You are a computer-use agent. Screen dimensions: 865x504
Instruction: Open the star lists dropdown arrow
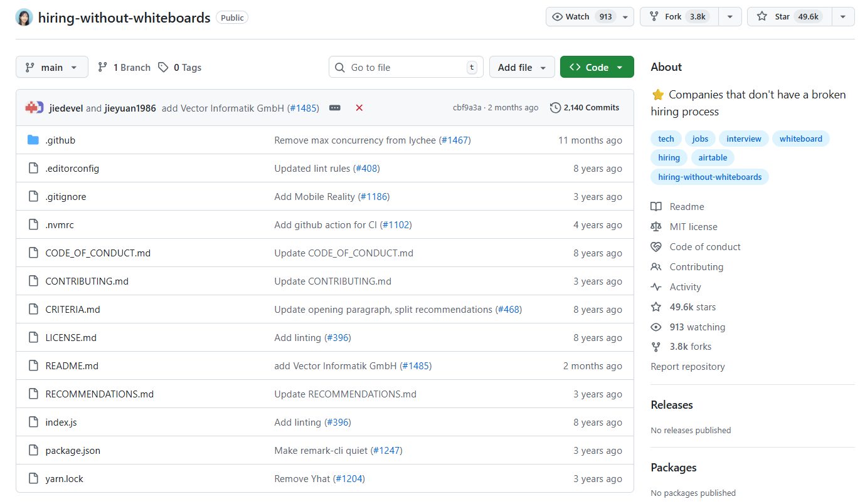pyautogui.click(x=843, y=17)
